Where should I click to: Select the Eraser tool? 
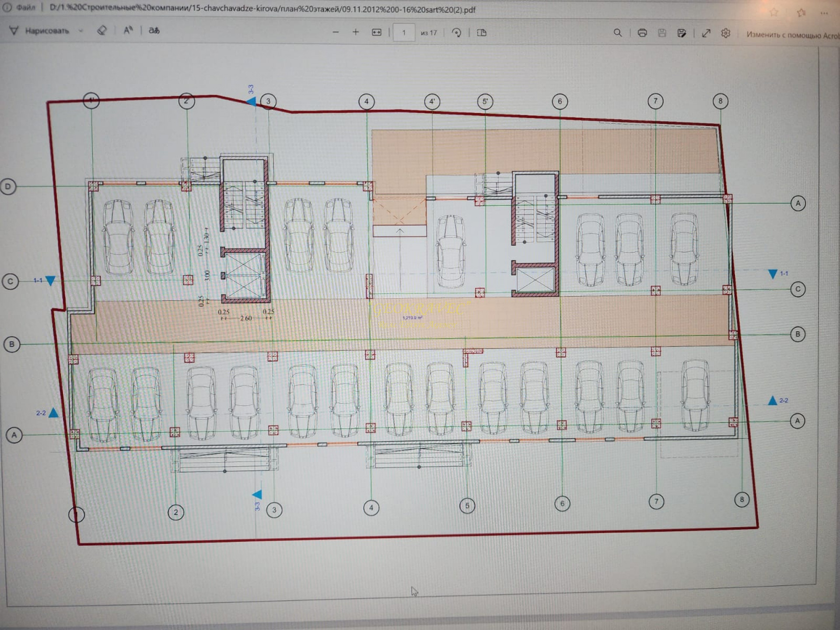[x=102, y=30]
